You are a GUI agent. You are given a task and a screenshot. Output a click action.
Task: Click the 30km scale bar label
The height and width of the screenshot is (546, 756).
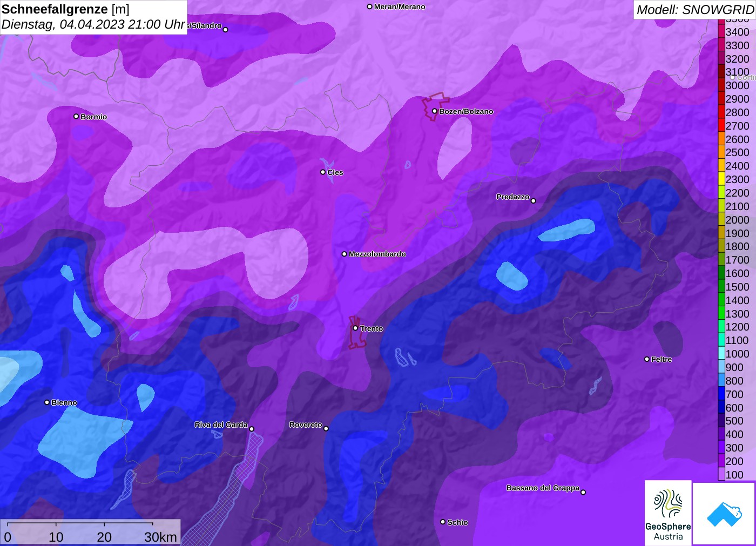160,537
